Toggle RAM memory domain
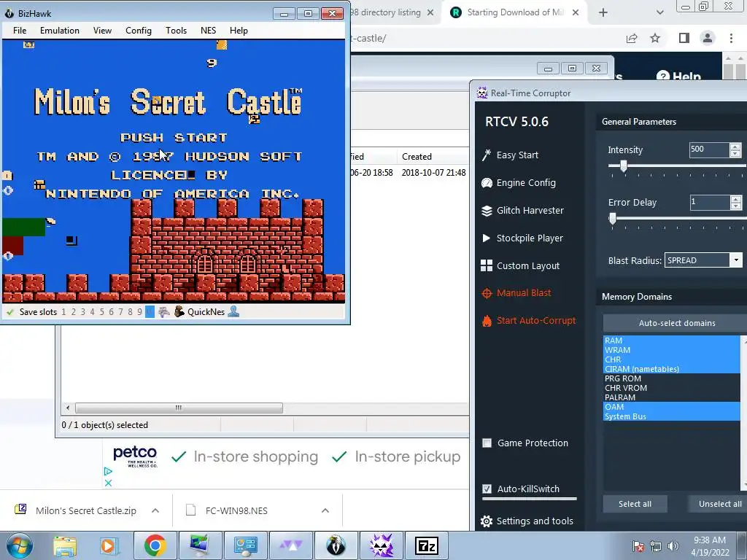Screen dimensions: 747x560 (672, 341)
